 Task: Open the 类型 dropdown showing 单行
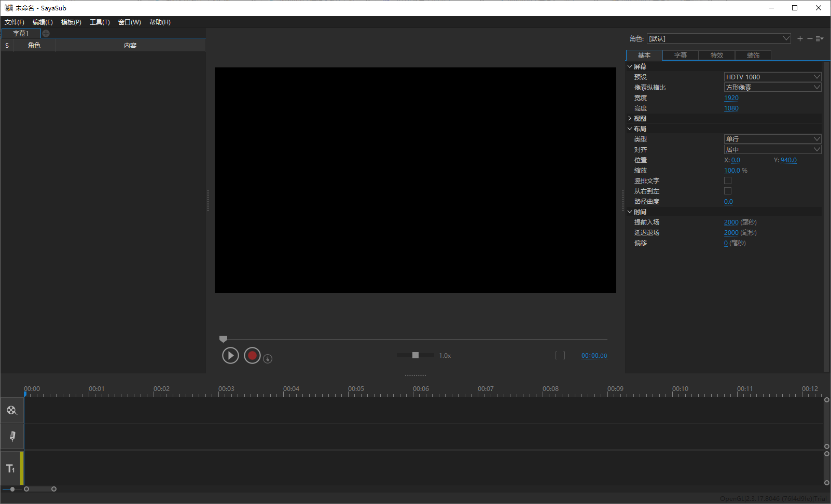772,139
